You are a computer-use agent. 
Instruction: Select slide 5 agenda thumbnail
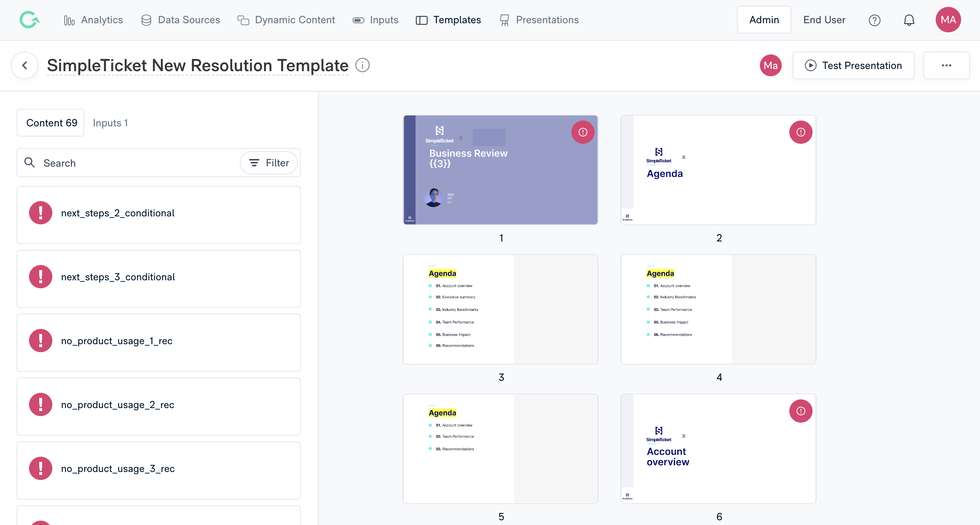501,449
